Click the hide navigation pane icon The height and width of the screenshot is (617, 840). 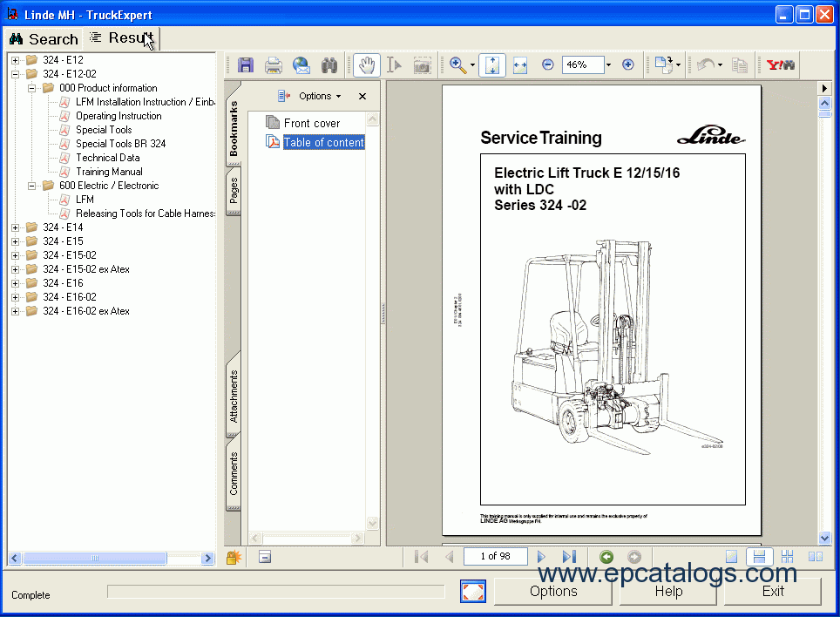(x=265, y=557)
